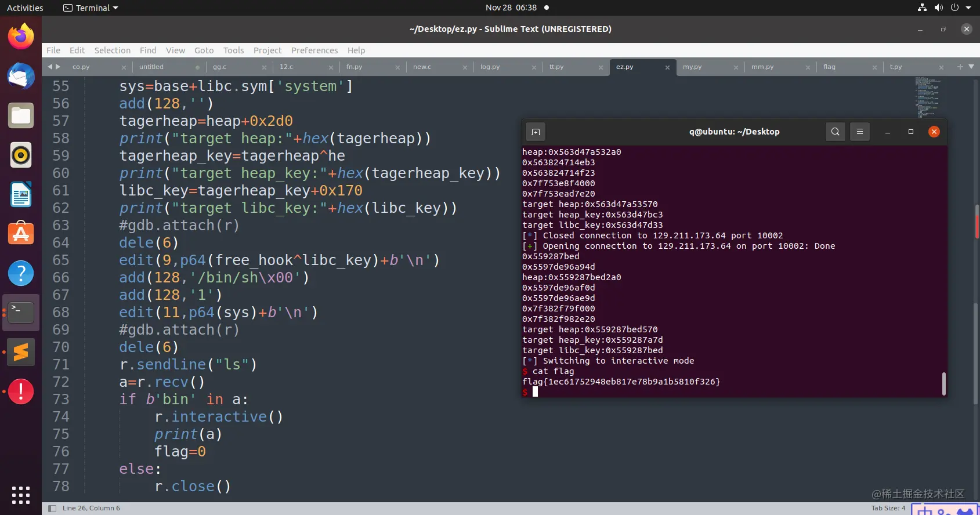
Task: Close the co.py tab
Action: click(x=124, y=67)
